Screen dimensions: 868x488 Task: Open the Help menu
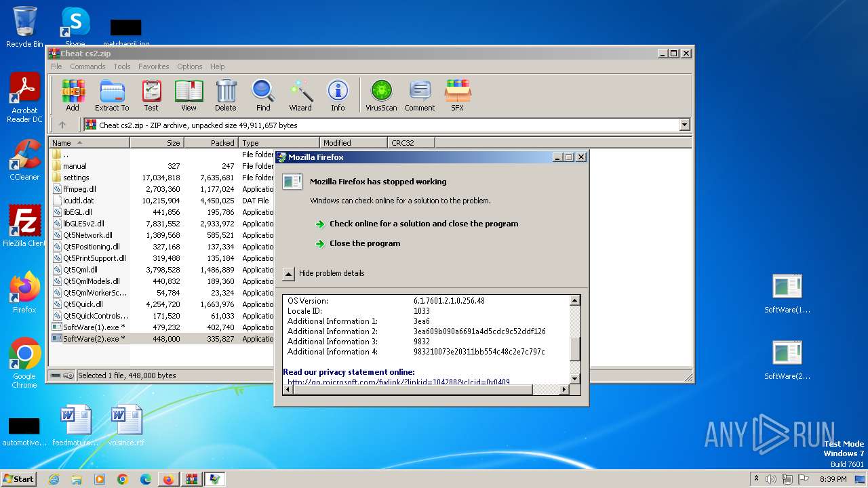coord(217,66)
